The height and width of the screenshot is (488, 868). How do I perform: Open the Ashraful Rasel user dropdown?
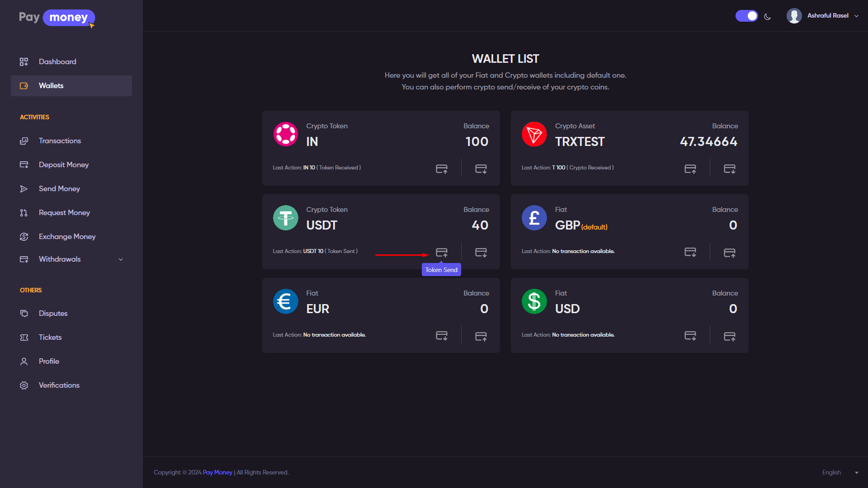(x=828, y=16)
